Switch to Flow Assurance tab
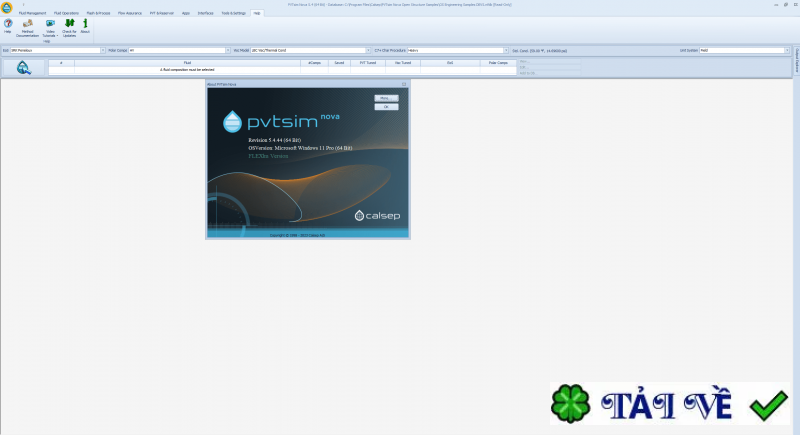This screenshot has width=800, height=435. click(130, 13)
